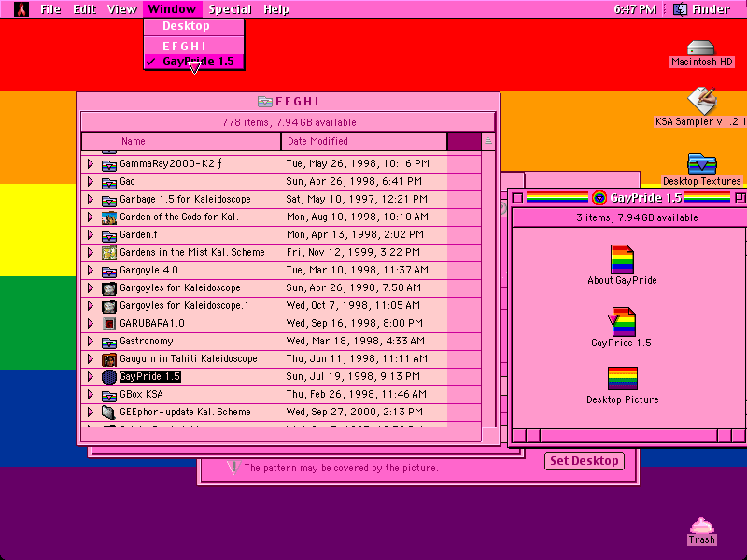This screenshot has width=747, height=560.
Task: Click the sort order button in EFGHI header
Action: tap(487, 141)
